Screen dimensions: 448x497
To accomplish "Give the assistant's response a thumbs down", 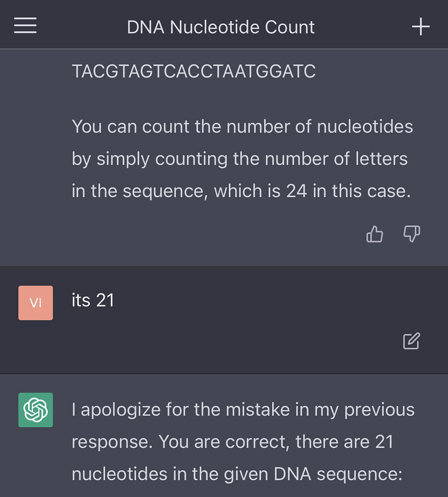I will click(411, 234).
